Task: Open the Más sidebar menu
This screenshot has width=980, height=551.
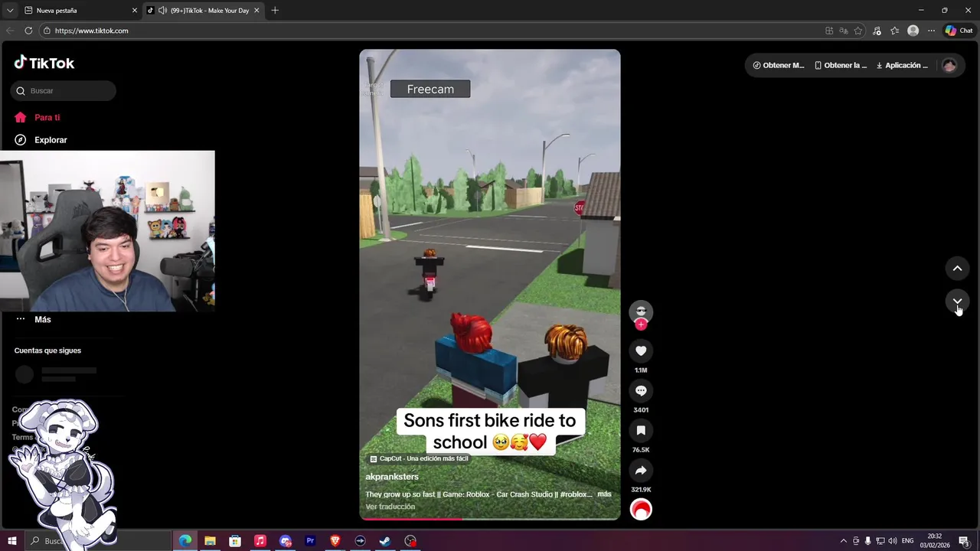Action: [33, 319]
